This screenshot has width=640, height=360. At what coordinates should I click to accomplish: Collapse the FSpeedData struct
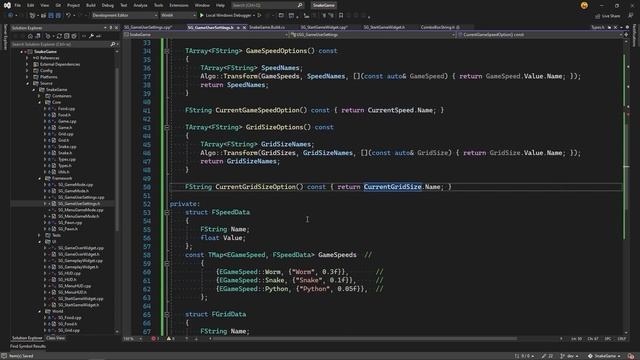pyautogui.click(x=167, y=212)
